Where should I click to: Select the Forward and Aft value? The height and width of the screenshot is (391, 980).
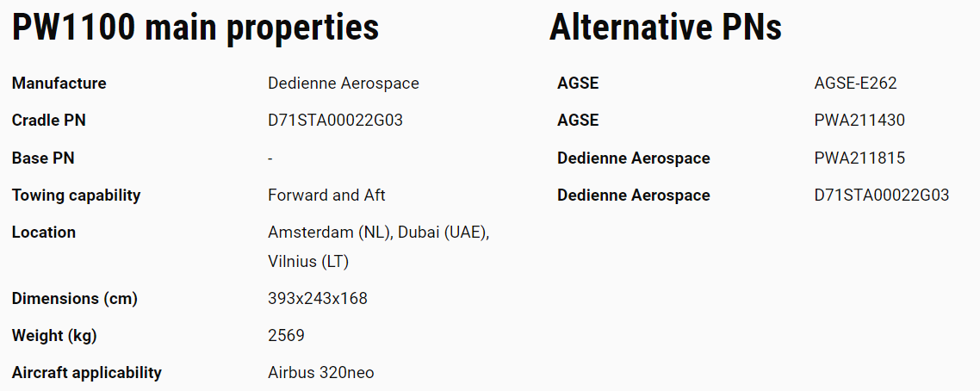(326, 195)
